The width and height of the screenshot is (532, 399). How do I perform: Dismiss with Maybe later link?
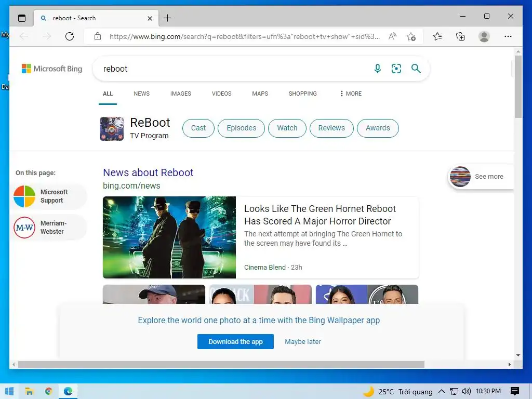click(x=303, y=342)
